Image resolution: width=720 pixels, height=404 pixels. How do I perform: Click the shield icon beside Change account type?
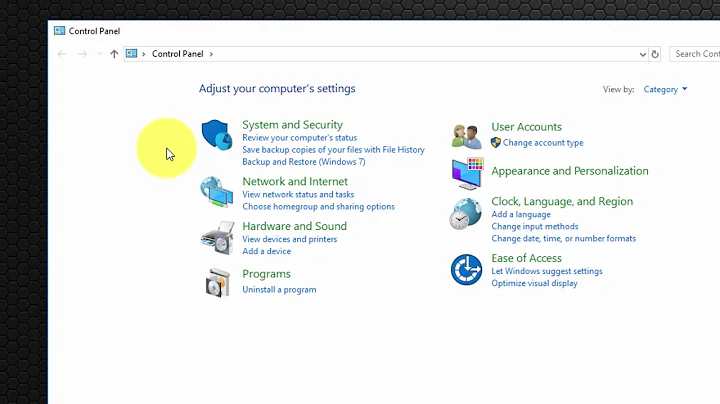495,142
